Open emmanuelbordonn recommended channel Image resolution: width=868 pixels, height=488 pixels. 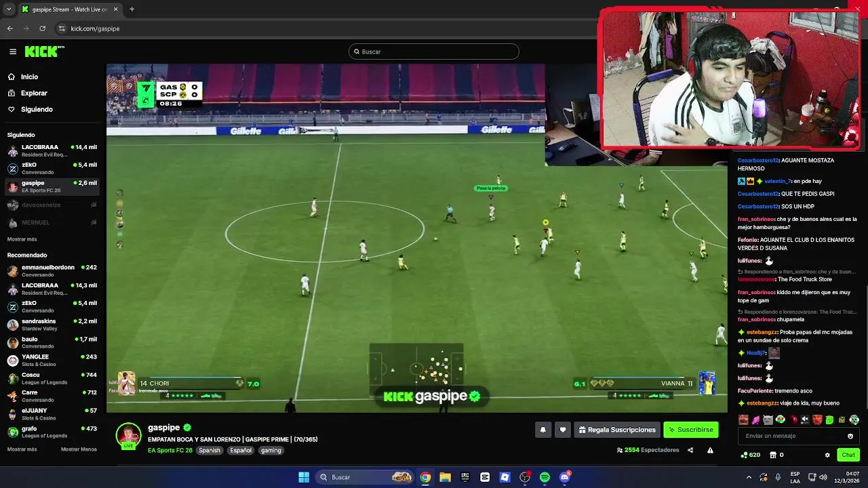[52, 270]
